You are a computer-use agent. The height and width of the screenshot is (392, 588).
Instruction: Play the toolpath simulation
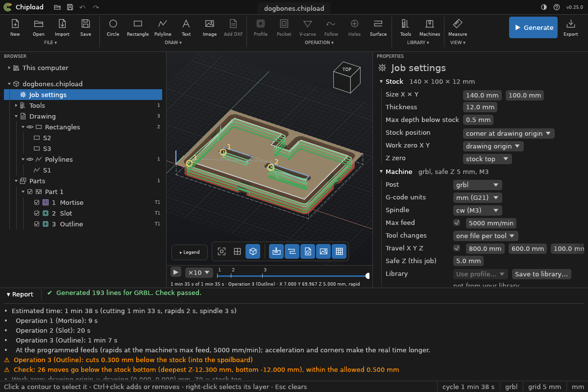(x=176, y=272)
